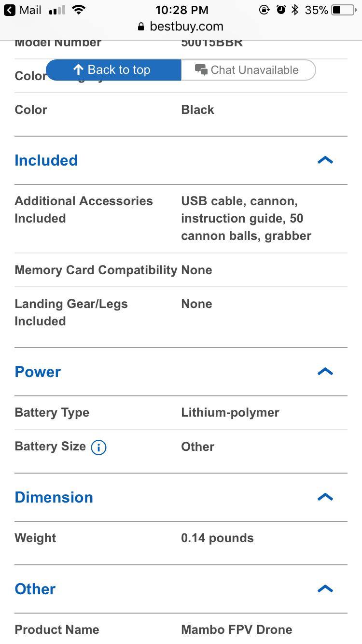Tap the battery status icon
This screenshot has height=644, width=362.
[343, 10]
